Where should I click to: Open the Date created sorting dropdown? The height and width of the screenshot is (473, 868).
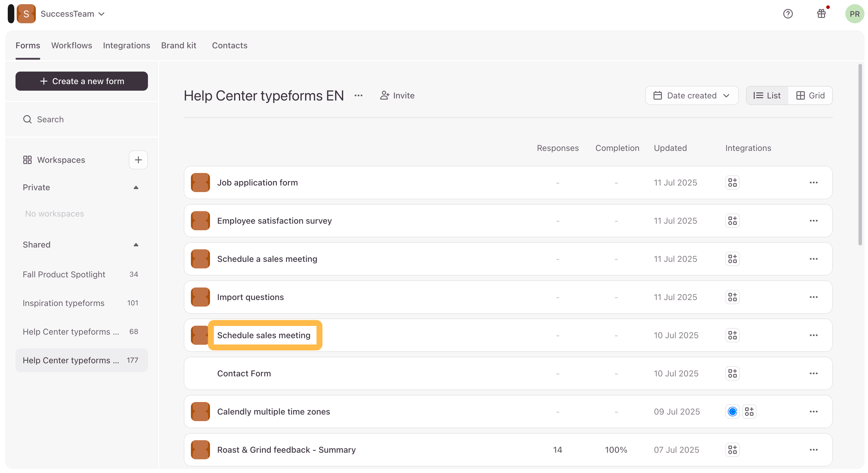691,95
